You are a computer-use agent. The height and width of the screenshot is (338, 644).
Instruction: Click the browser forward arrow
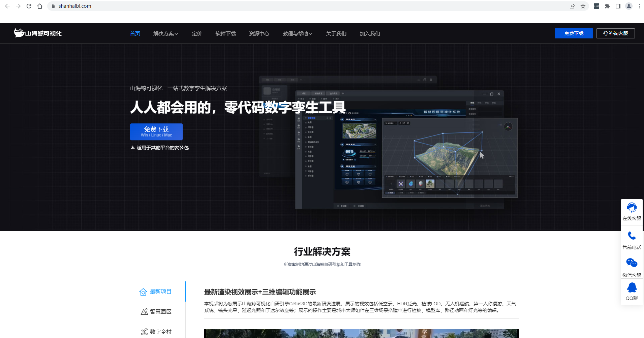[x=18, y=6]
